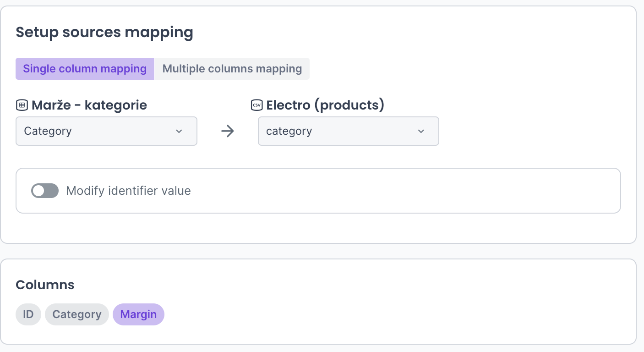Click the CSV file icon beside Electro

(257, 105)
